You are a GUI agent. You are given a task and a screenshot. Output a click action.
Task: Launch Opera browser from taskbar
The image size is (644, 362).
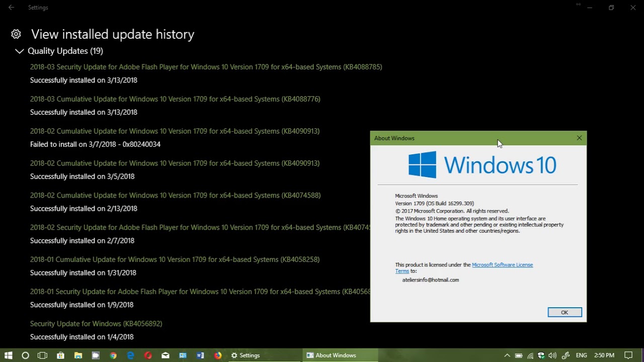point(148,355)
